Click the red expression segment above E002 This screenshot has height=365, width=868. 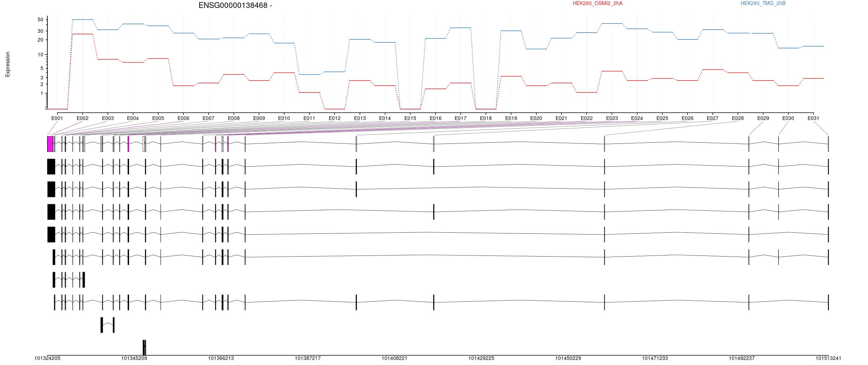point(82,34)
